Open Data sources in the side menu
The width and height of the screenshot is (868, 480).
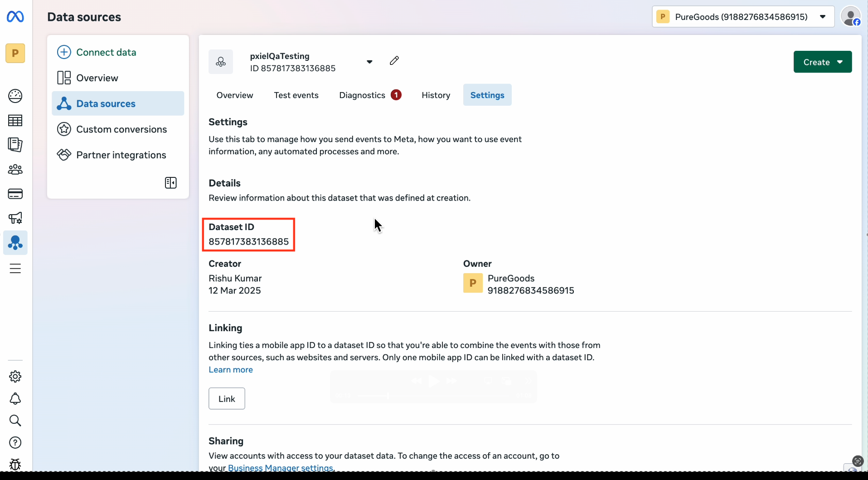118,103
